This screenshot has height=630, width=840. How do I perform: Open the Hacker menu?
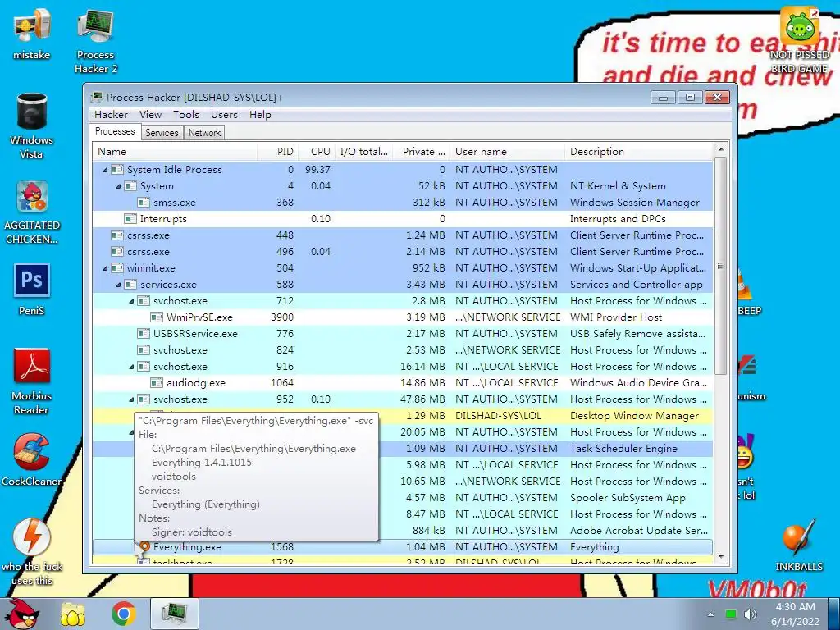(x=111, y=115)
